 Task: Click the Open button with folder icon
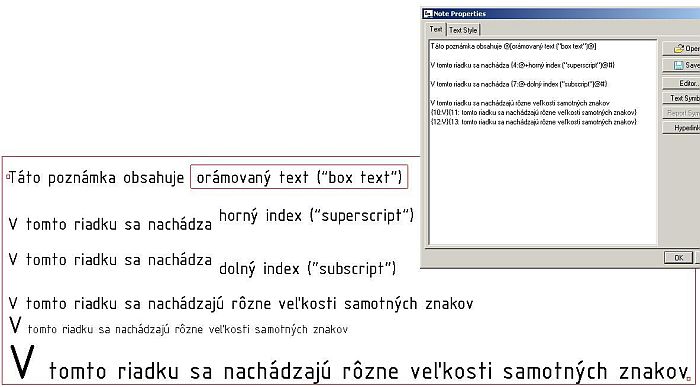[682, 48]
